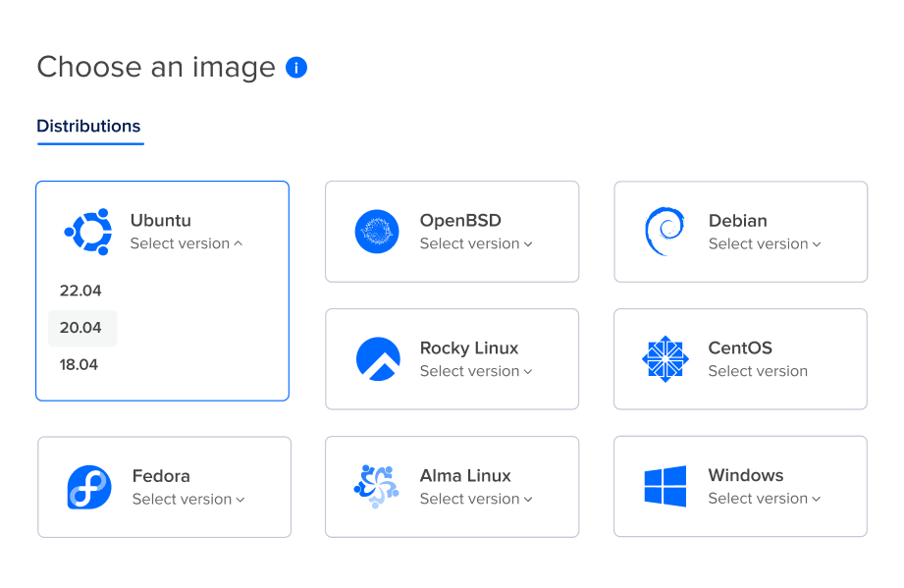Image resolution: width=904 pixels, height=588 pixels.
Task: Click the Rocky Linux distribution name
Action: pos(469,348)
